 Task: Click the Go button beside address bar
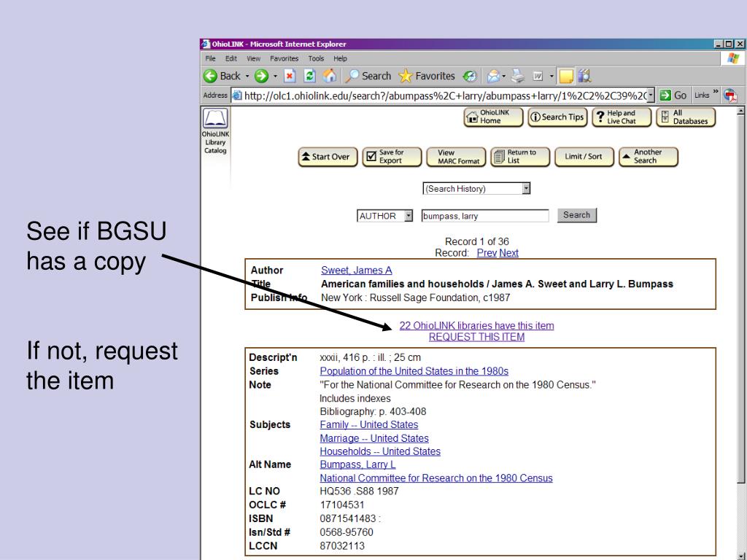click(673, 96)
